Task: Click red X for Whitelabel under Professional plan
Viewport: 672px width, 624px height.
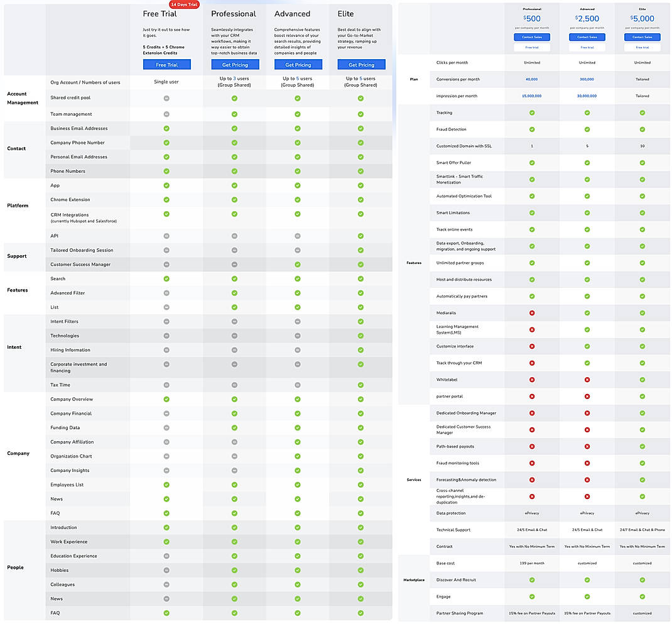Action: (x=532, y=380)
